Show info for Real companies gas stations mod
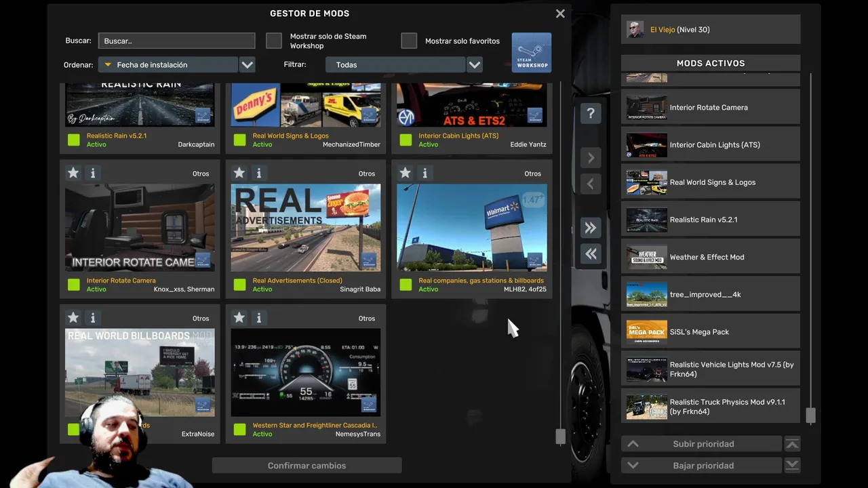 tap(425, 173)
